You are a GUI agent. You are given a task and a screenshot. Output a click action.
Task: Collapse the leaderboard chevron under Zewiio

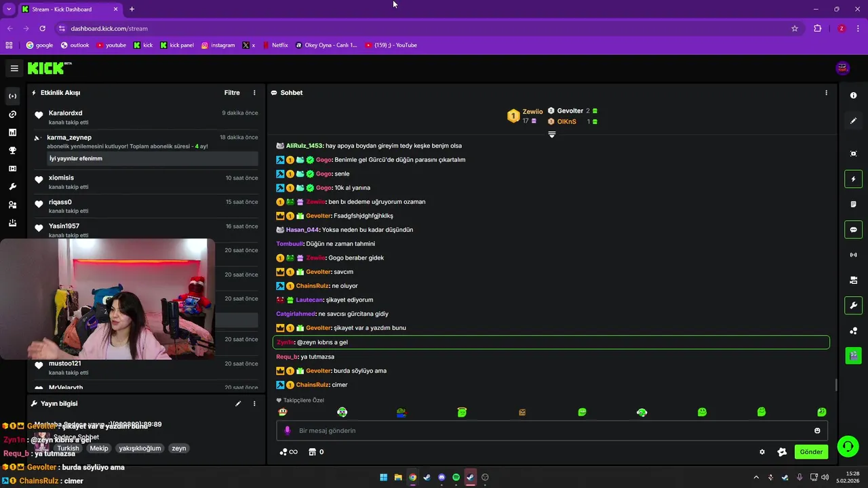[551, 135]
